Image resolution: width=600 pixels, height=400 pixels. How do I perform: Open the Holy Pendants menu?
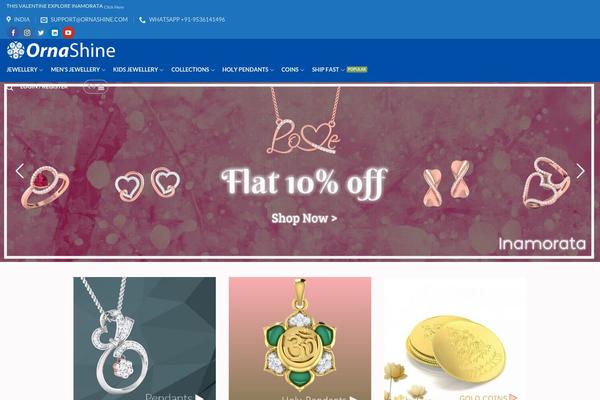tap(248, 70)
